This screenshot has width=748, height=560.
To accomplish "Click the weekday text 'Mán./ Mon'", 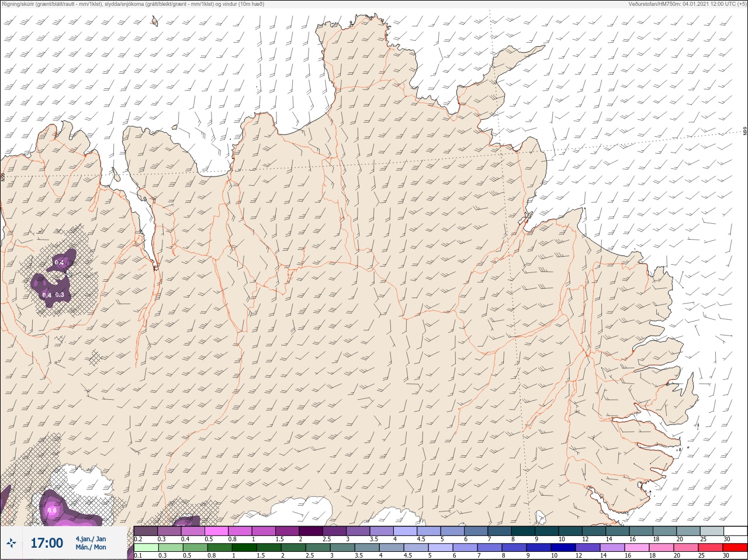I will click(x=91, y=548).
